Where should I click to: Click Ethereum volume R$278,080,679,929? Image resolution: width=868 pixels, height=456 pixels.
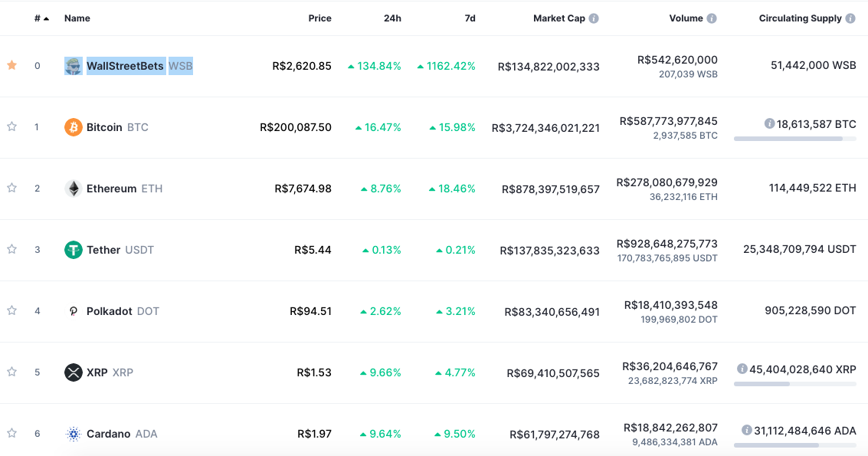pyautogui.click(x=667, y=182)
